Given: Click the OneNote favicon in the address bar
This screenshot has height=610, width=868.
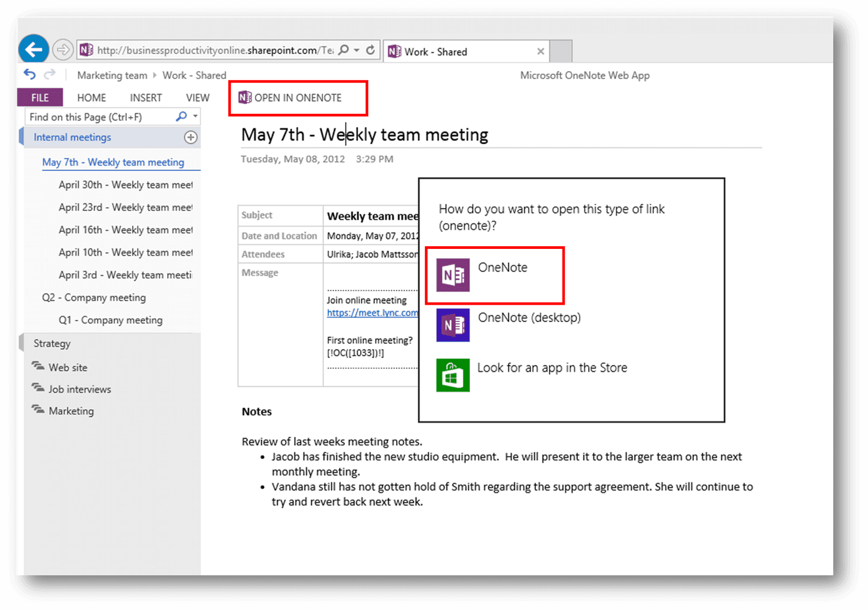Looking at the screenshot, I should coord(86,50).
